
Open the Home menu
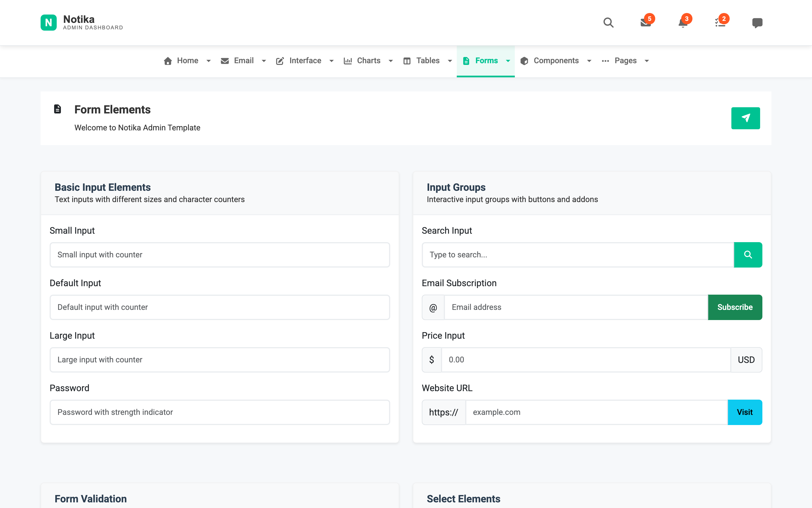[x=187, y=61]
